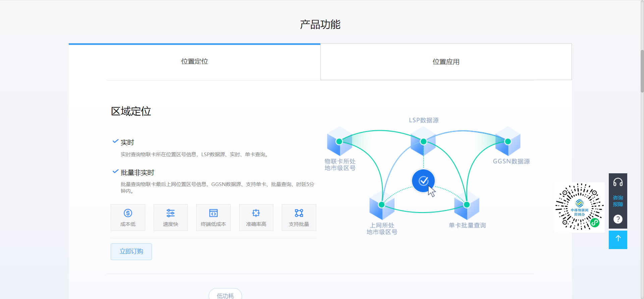Click the 低功耗 pill button

pyautogui.click(x=225, y=294)
